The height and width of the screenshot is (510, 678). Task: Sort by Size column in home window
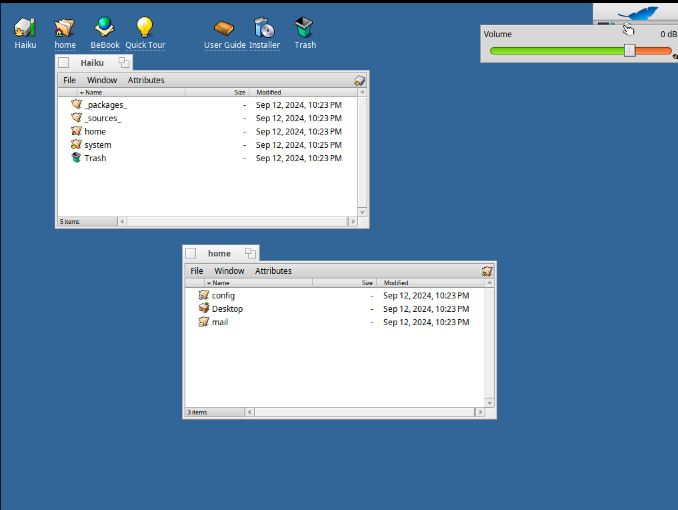click(345, 283)
